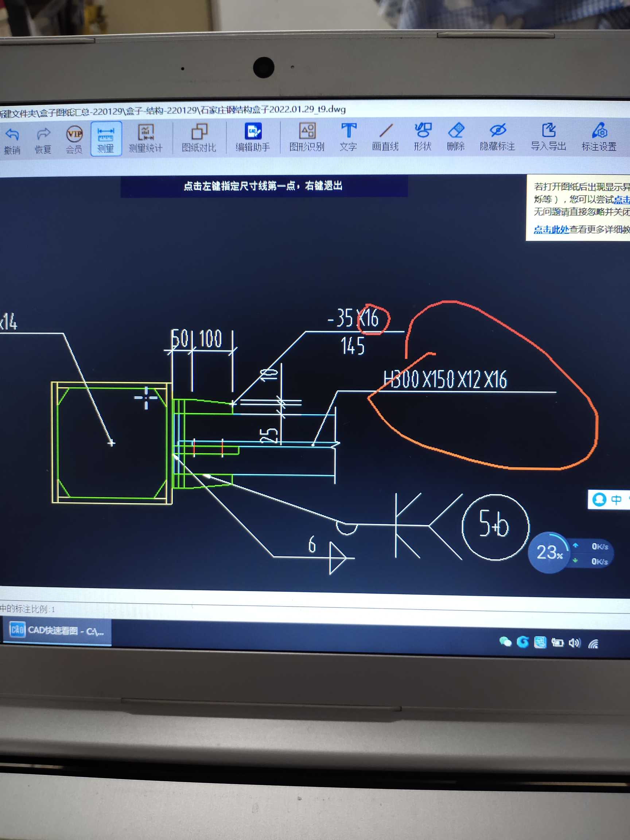This screenshot has height=840, width=630.
Task: Click the 23x speed floating ball widget
Action: coord(549,552)
